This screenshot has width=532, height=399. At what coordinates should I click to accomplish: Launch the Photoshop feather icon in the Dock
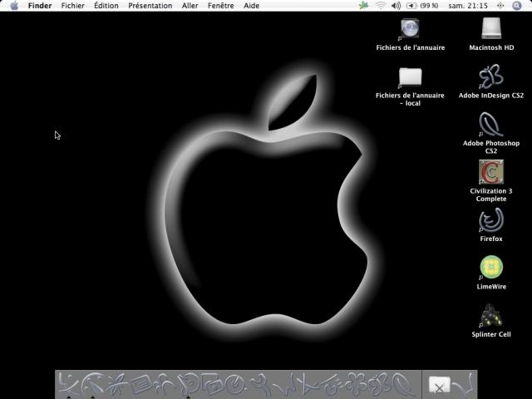[x=404, y=385]
